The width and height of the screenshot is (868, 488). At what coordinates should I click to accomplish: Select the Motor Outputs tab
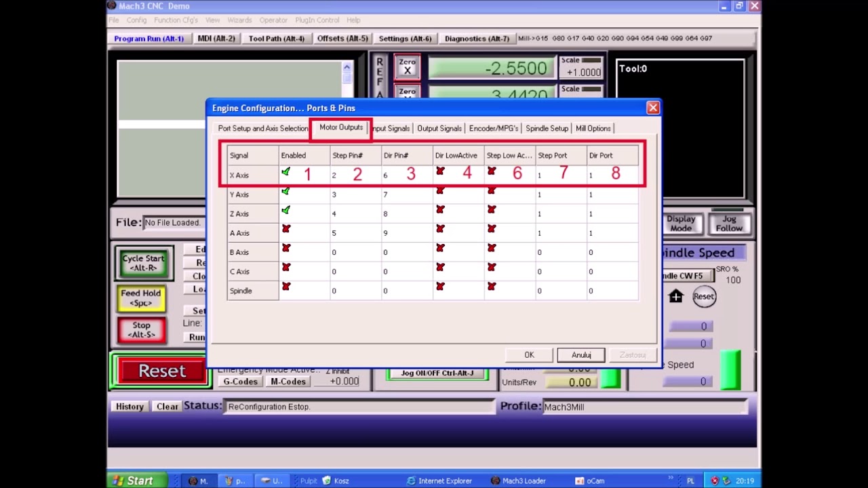click(341, 127)
